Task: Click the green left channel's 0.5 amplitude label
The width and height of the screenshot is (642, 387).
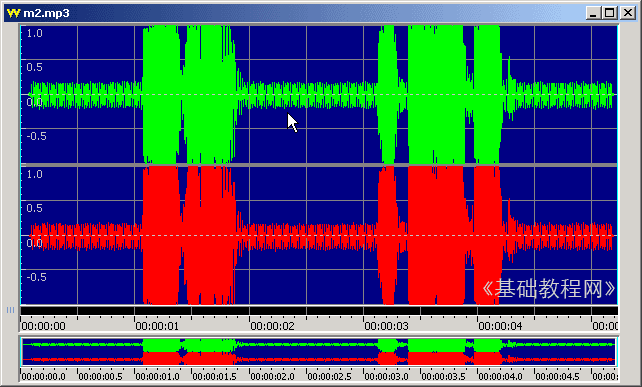Action: pos(34,67)
